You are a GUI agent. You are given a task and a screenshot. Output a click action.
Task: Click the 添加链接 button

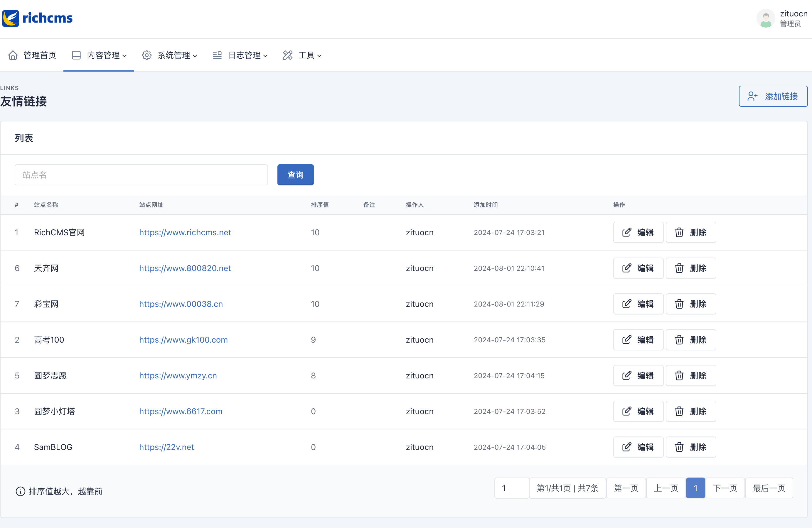tap(773, 96)
